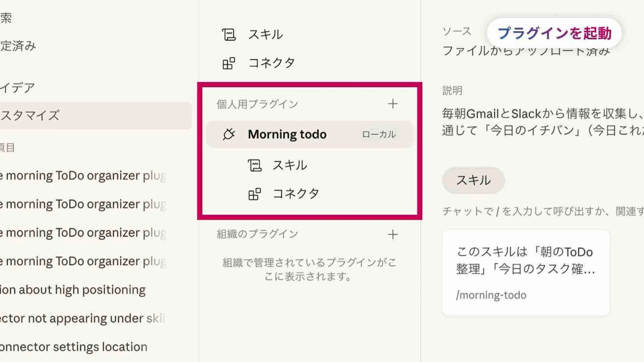Image resolution: width=644 pixels, height=362 pixels.
Task: Open コネクタ under Morning todo plugin
Action: [x=296, y=194]
